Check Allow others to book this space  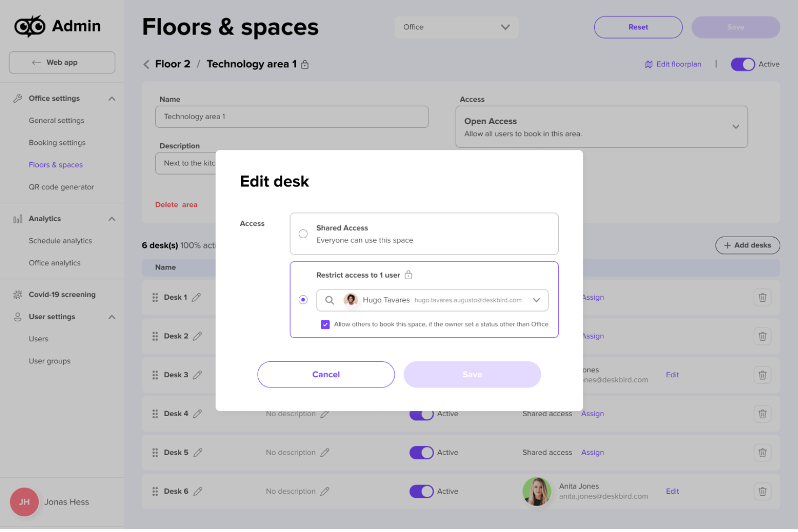(325, 324)
